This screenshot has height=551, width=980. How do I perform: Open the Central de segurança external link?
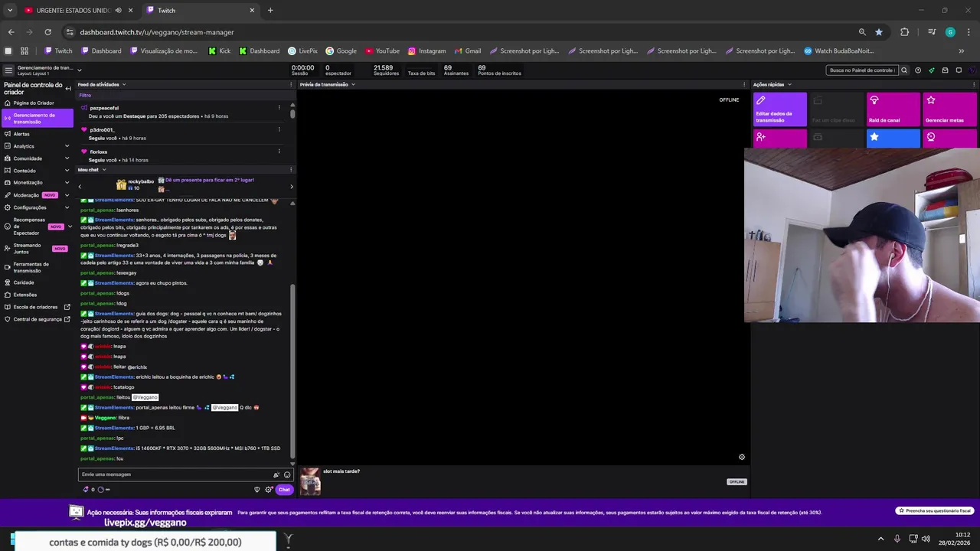37,319
